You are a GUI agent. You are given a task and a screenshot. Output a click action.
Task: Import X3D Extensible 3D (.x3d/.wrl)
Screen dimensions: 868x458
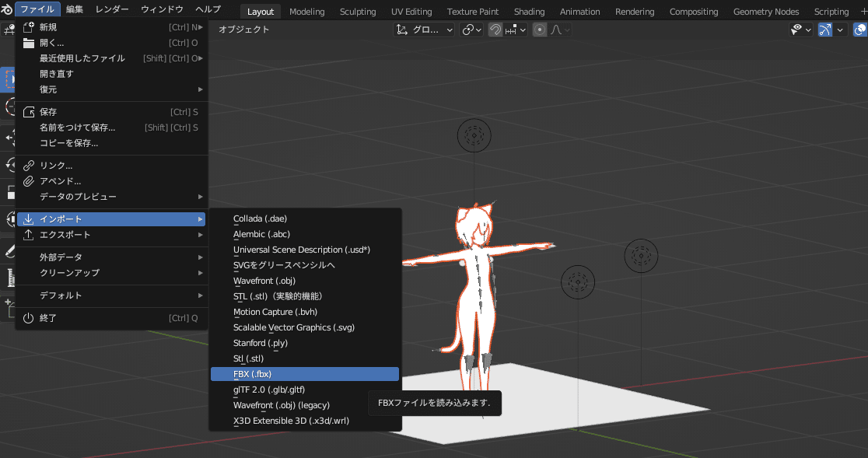tap(305, 421)
